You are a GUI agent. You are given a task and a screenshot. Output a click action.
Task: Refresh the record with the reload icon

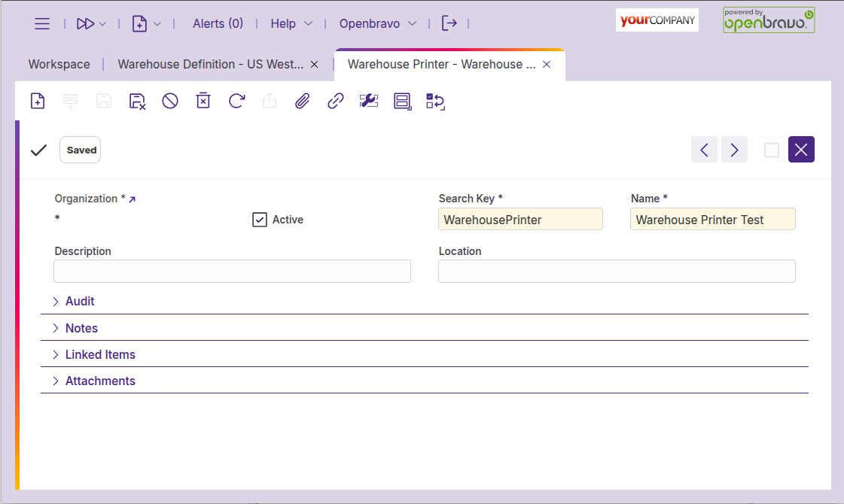[236, 100]
